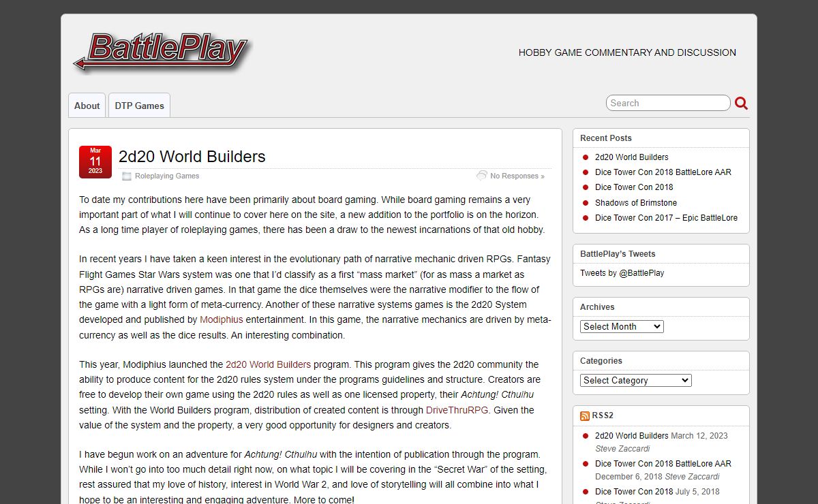This screenshot has width=818, height=504.
Task: Open the 2d20 World Builders post title
Action: pyautogui.click(x=192, y=157)
